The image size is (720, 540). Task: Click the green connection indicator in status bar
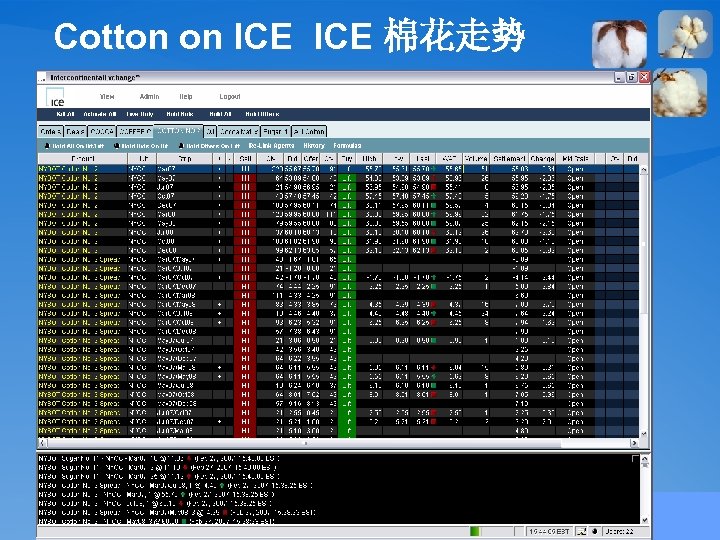tap(475, 531)
